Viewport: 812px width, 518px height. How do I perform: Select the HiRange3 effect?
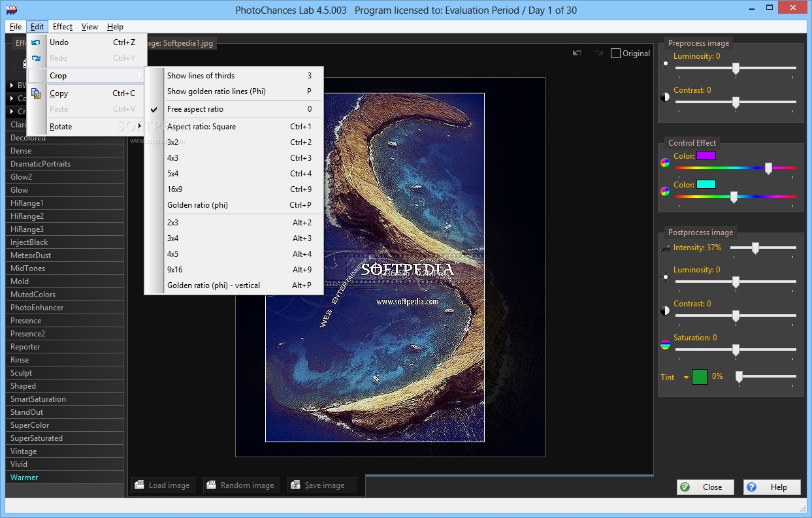click(x=65, y=229)
